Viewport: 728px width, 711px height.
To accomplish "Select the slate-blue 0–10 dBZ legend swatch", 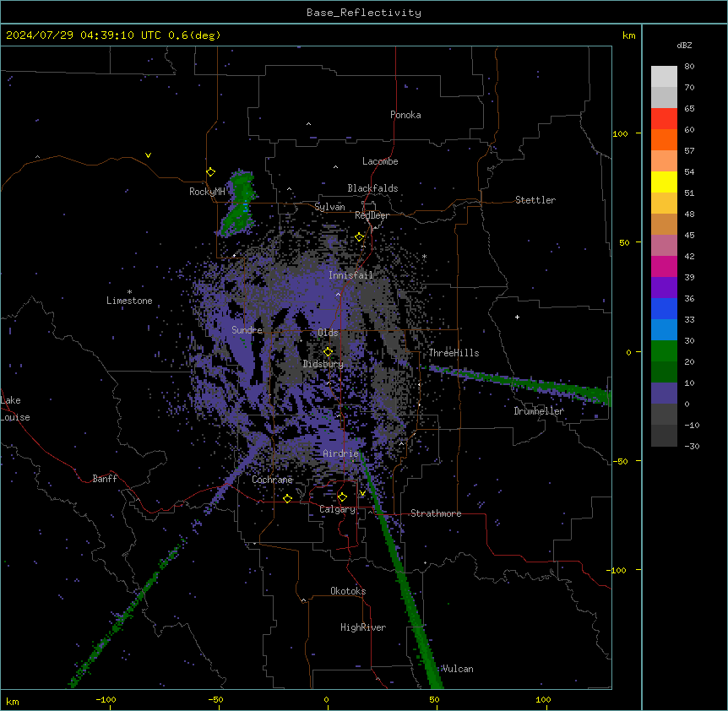I will pyautogui.click(x=664, y=393).
